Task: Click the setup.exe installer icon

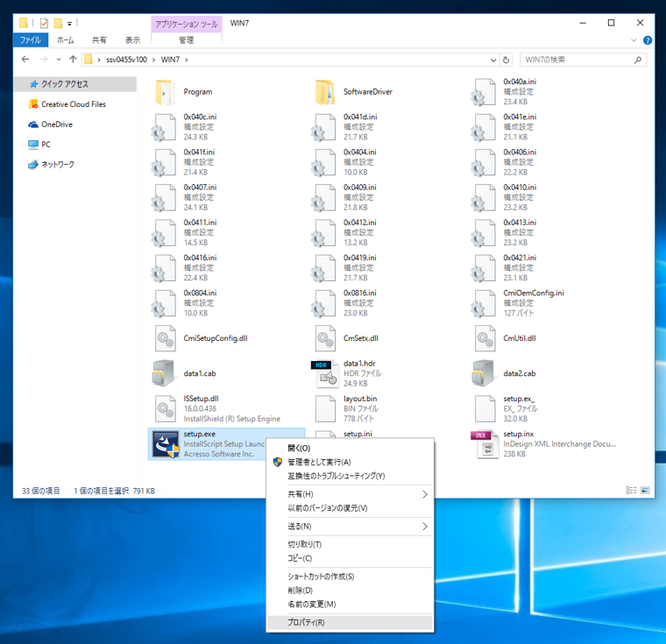Action: 166,444
